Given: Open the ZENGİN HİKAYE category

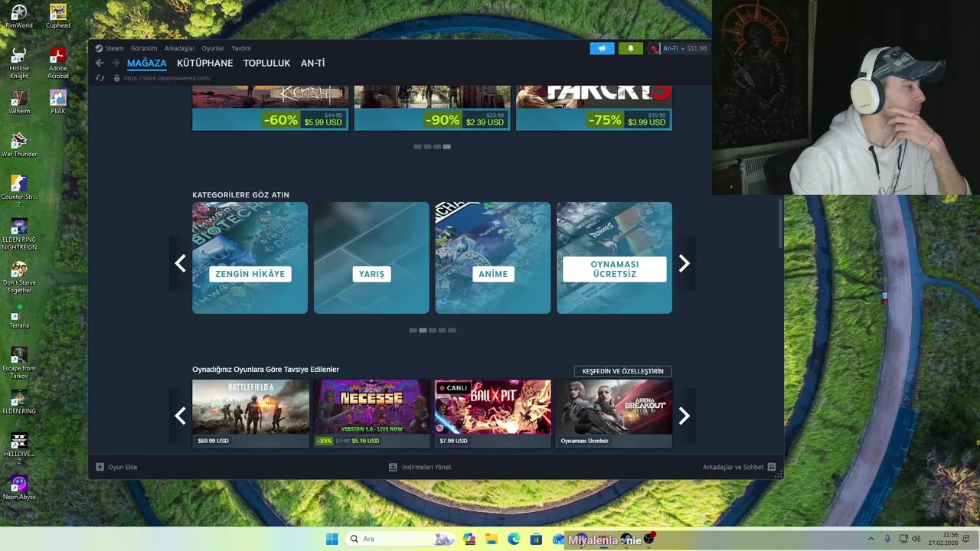Looking at the screenshot, I should click(250, 258).
